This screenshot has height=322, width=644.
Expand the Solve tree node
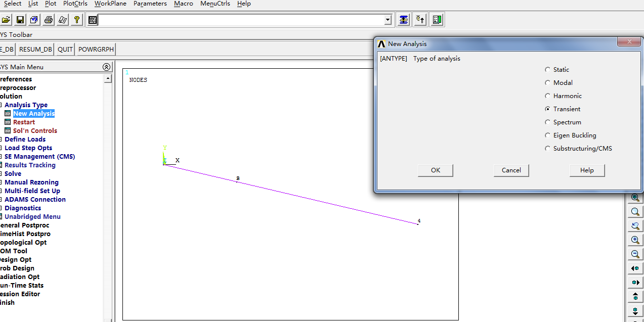(x=1, y=174)
